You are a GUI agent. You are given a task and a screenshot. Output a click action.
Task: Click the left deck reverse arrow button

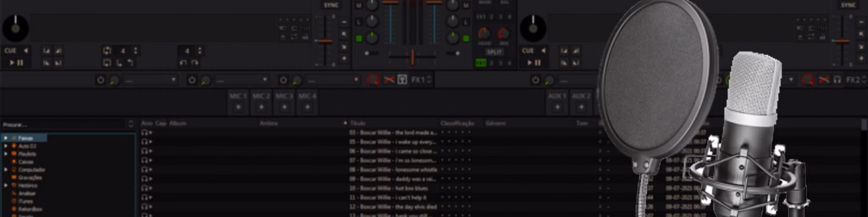pos(26,50)
